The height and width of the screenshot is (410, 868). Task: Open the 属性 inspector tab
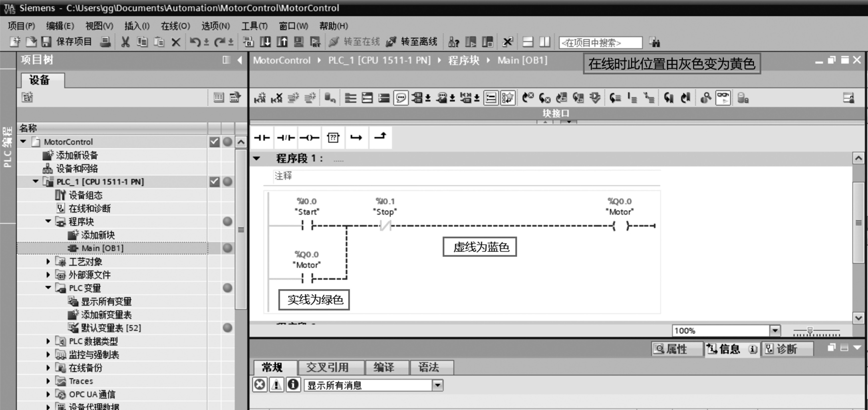click(x=677, y=349)
